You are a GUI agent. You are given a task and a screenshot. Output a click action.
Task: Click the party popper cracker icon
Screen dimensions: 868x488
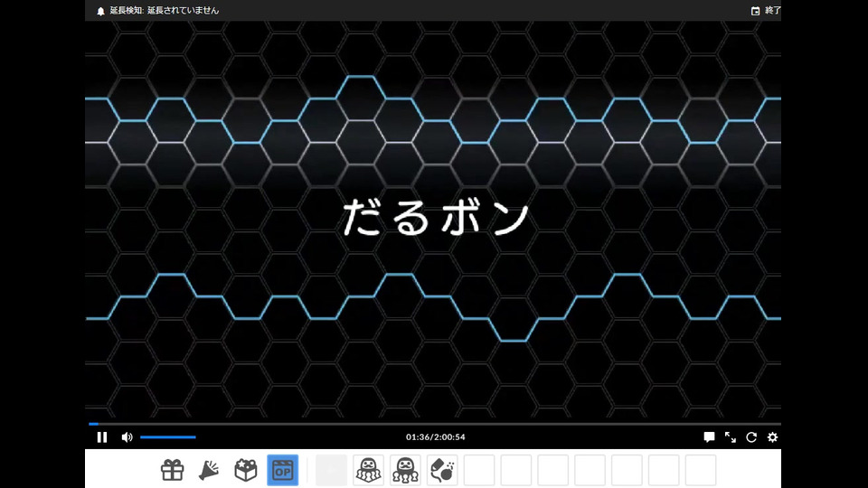click(x=209, y=470)
